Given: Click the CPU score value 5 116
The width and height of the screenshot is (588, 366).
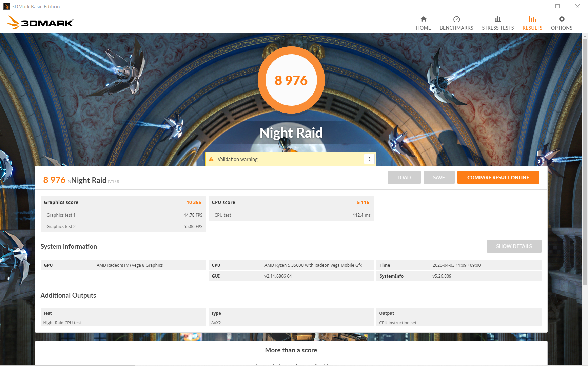Looking at the screenshot, I should click(x=363, y=202).
